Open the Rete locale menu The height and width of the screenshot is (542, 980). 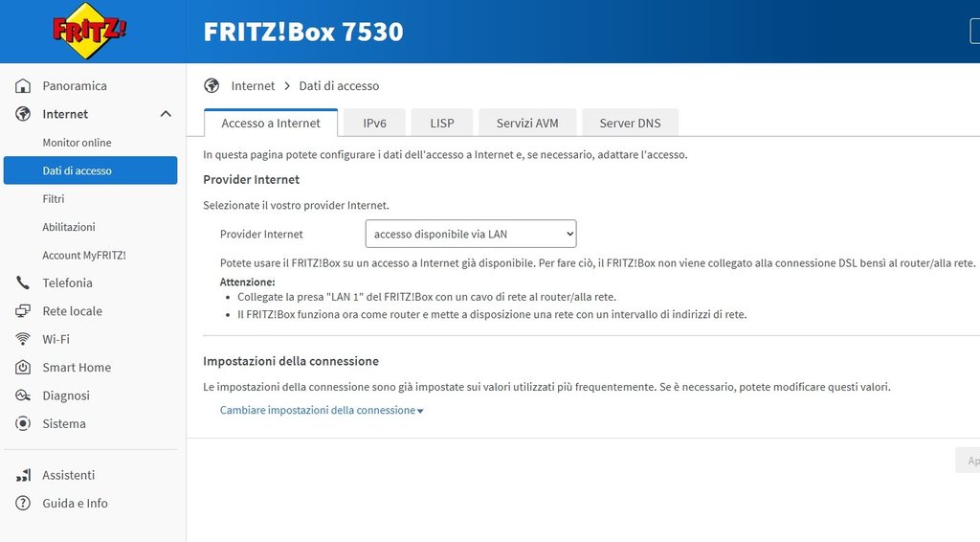coord(72,310)
